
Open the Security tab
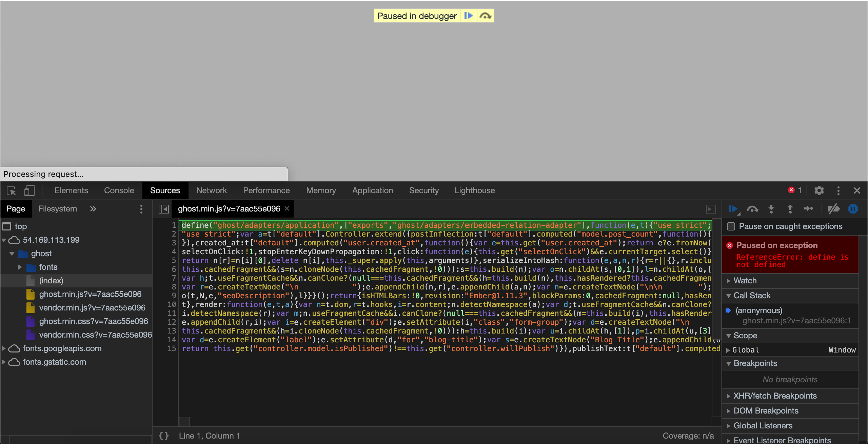424,190
